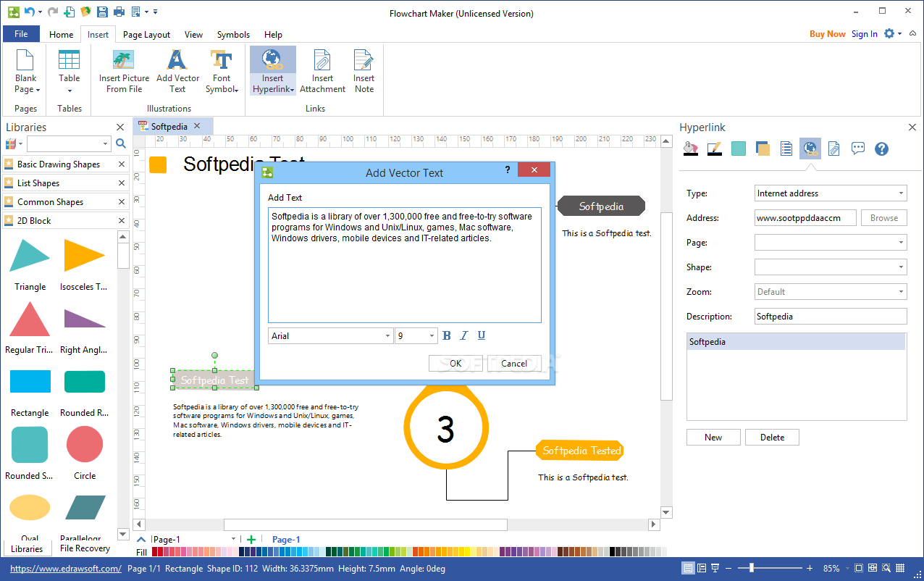This screenshot has height=581, width=924.
Task: Click the search magnifier in Libraries panel
Action: (121, 143)
